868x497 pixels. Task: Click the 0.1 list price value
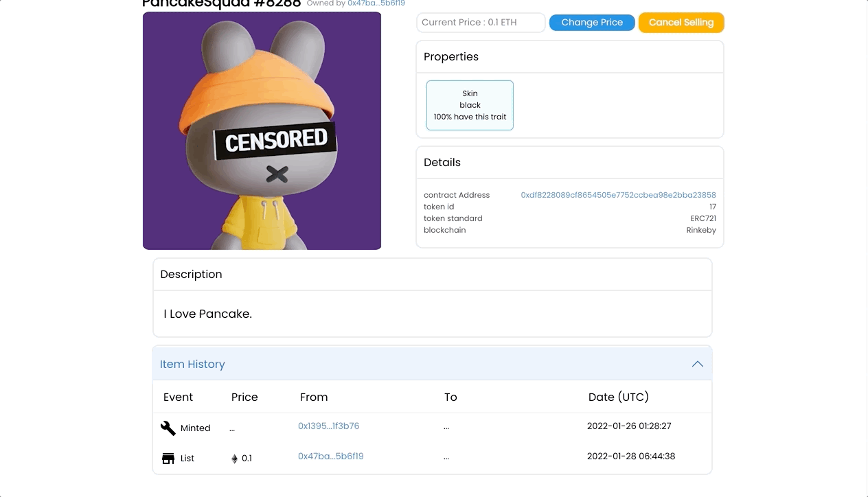pyautogui.click(x=247, y=459)
